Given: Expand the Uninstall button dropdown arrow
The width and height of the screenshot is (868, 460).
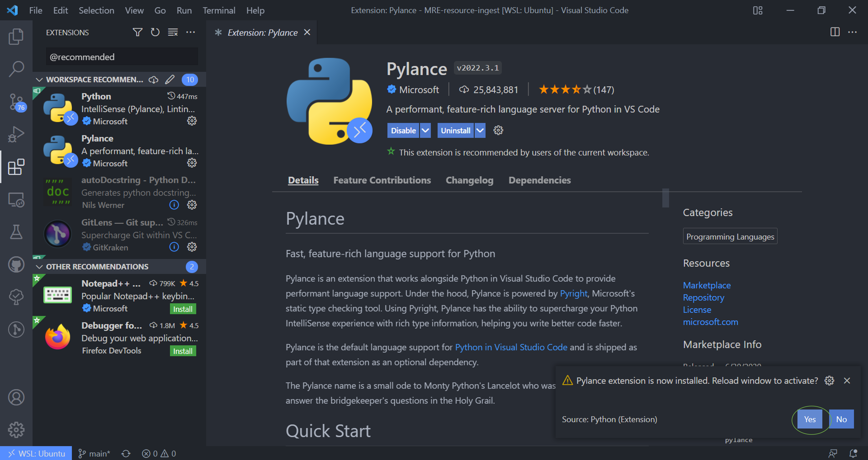Looking at the screenshot, I should [480, 130].
